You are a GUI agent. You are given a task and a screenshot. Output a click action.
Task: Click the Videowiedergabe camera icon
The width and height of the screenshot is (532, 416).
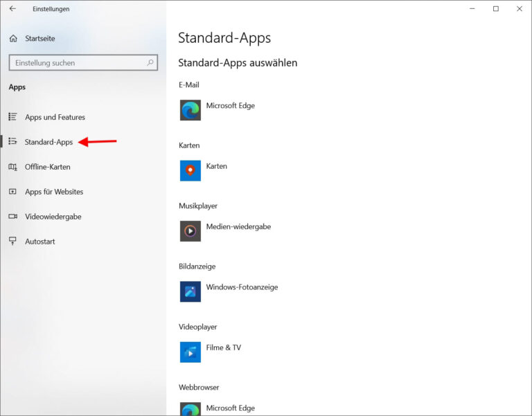tap(13, 217)
